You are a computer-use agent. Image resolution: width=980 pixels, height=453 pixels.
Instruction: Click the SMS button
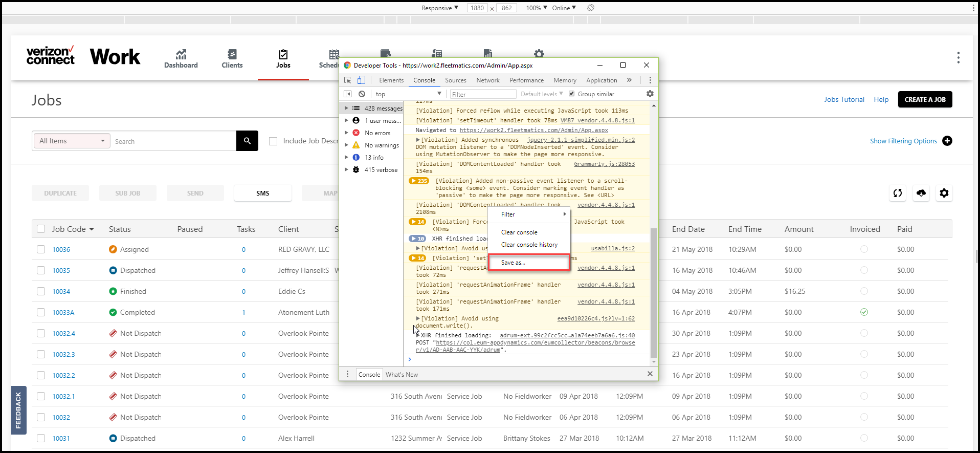(x=263, y=193)
